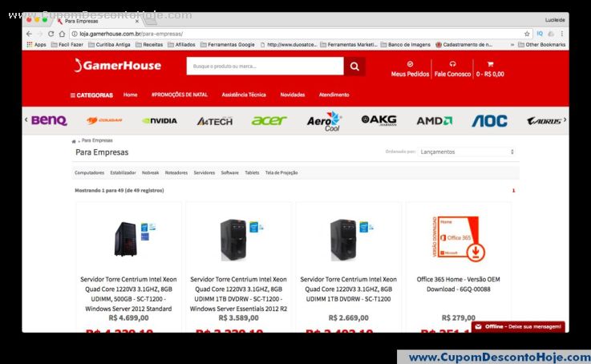Open Assistência Técnica menu item
This screenshot has width=591, height=364.
244,95
